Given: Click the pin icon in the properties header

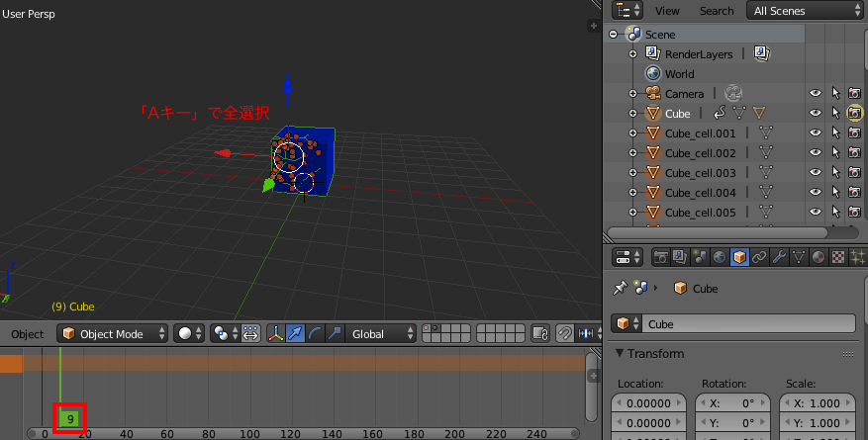Looking at the screenshot, I should pyautogui.click(x=620, y=288).
